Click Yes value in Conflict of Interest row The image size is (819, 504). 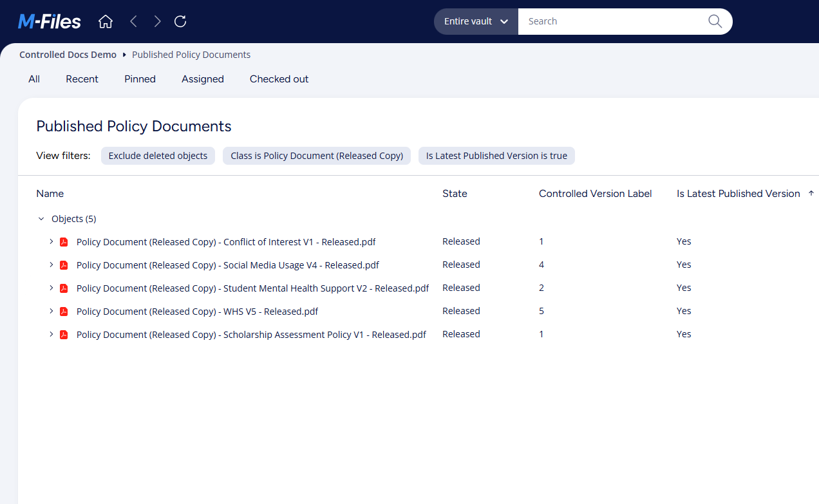(684, 241)
